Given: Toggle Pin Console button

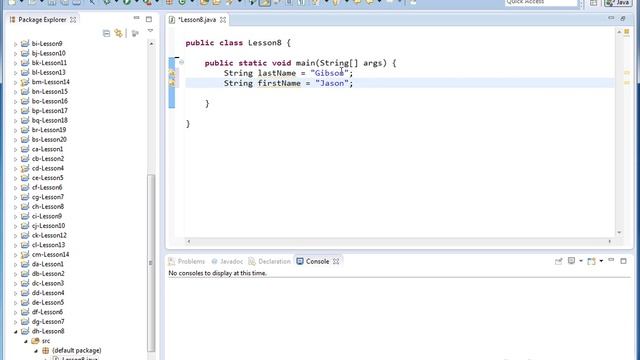Looking at the screenshot, I should 558,261.
